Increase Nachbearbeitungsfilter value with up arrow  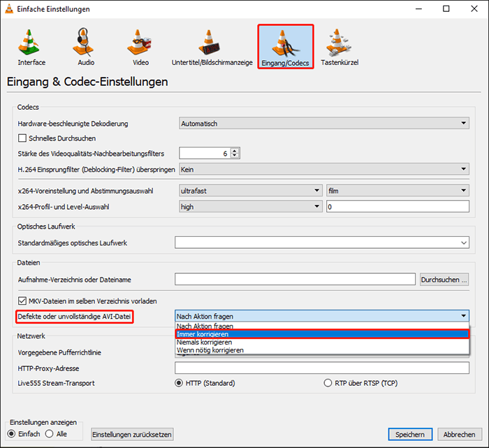235,151
